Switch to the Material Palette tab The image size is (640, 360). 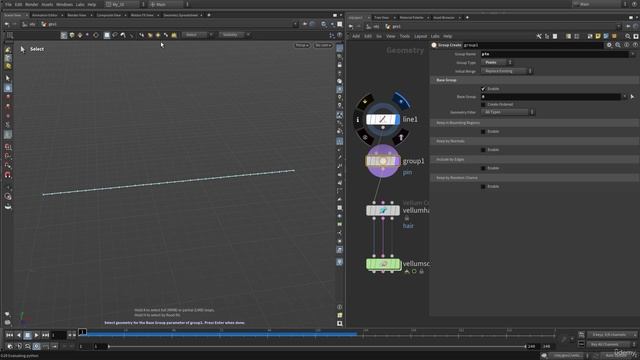point(411,18)
